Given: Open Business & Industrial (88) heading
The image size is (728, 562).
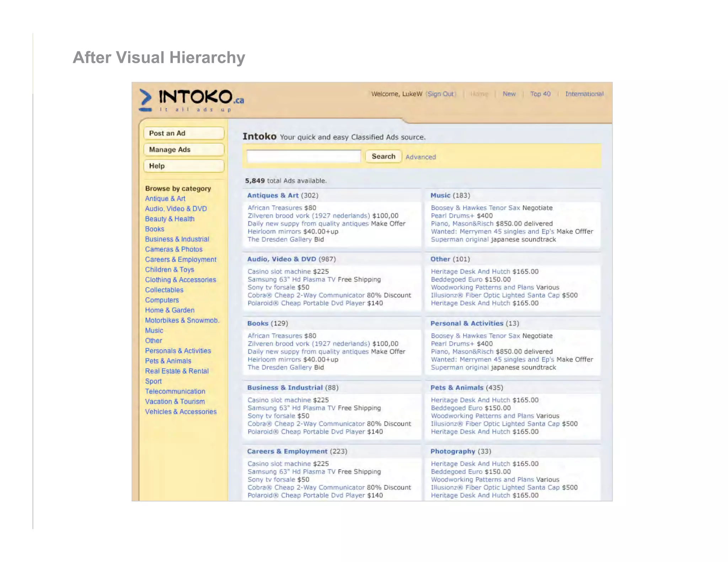Looking at the screenshot, I should [293, 388].
